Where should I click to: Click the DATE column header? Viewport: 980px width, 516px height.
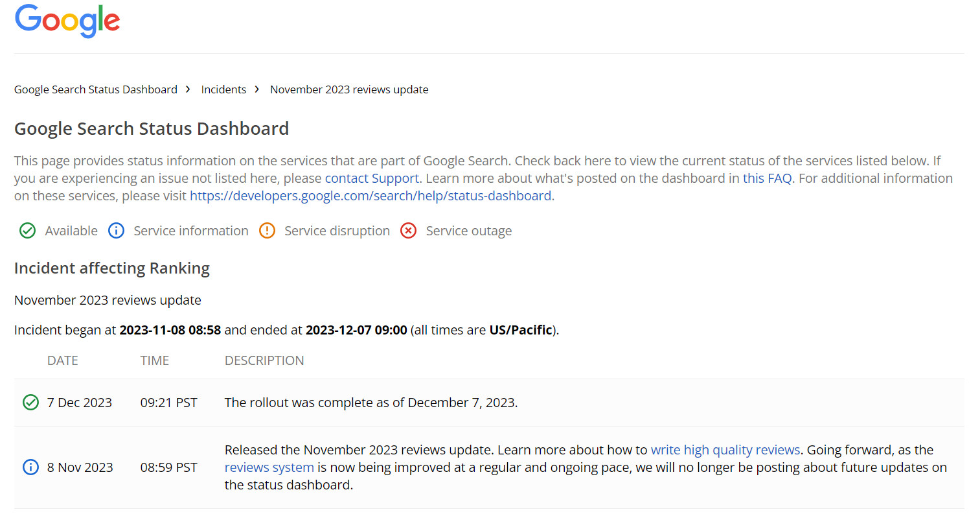pos(62,360)
